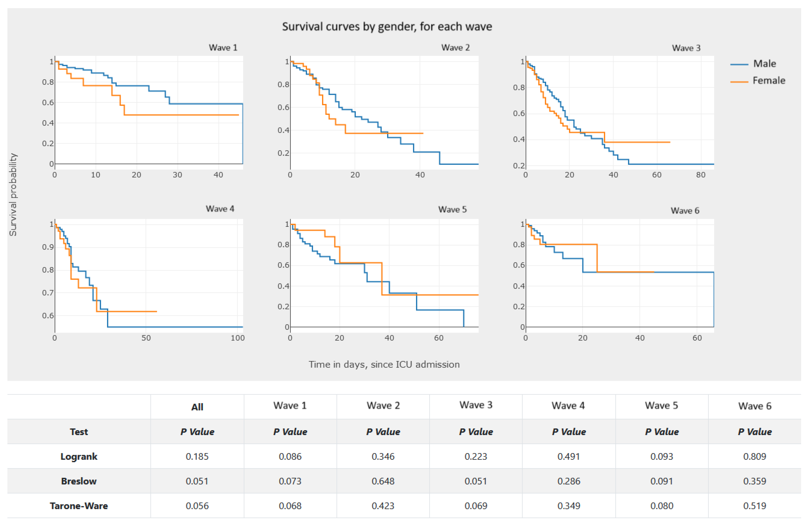Viewport: 812px width, 524px height.
Task: Click the 'Test' header cell in table
Action: (x=79, y=431)
